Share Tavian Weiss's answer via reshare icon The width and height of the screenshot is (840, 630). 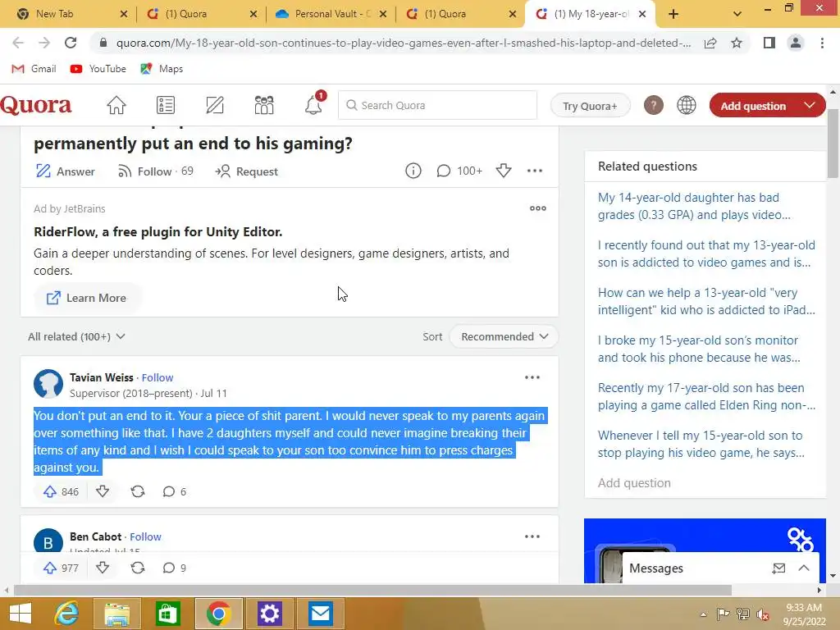tap(138, 491)
